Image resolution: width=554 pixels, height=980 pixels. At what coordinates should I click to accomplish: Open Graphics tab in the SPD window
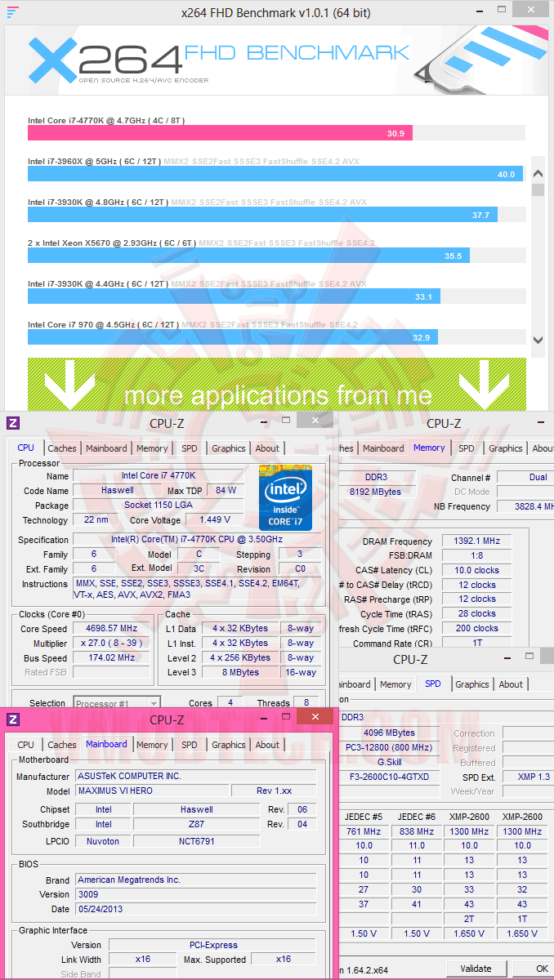(472, 684)
